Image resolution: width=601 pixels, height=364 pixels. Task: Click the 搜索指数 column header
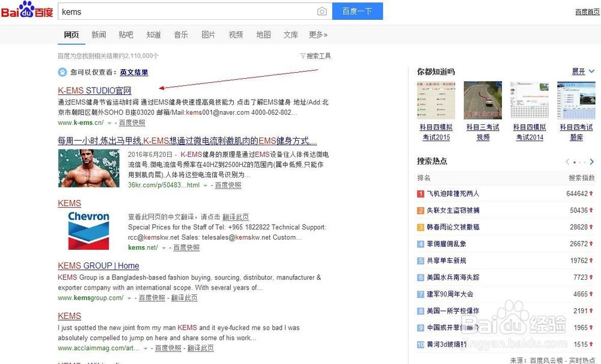[x=581, y=178]
